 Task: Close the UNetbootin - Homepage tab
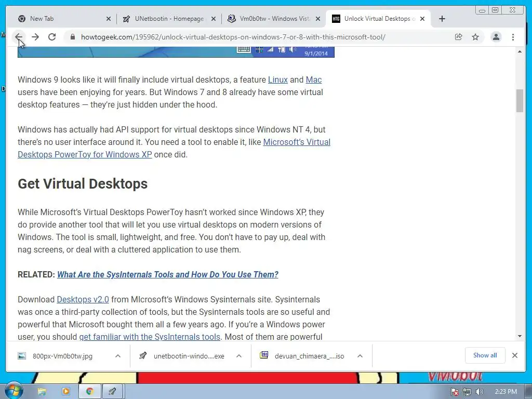click(x=214, y=19)
